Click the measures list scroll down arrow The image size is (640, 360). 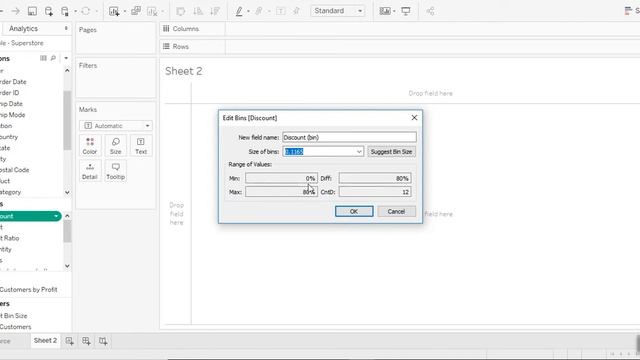point(67,266)
